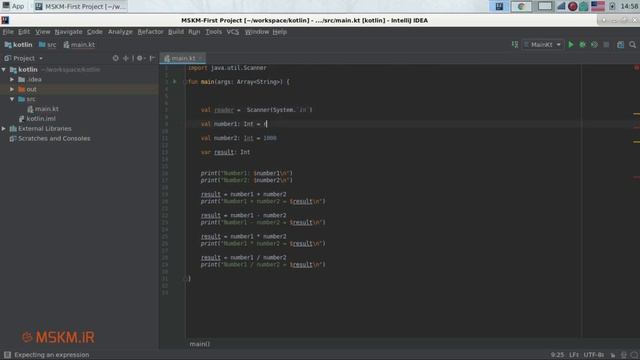Click the 9:25 cursor position in status bar
Screen dimensions: 640x360
pos(557,355)
